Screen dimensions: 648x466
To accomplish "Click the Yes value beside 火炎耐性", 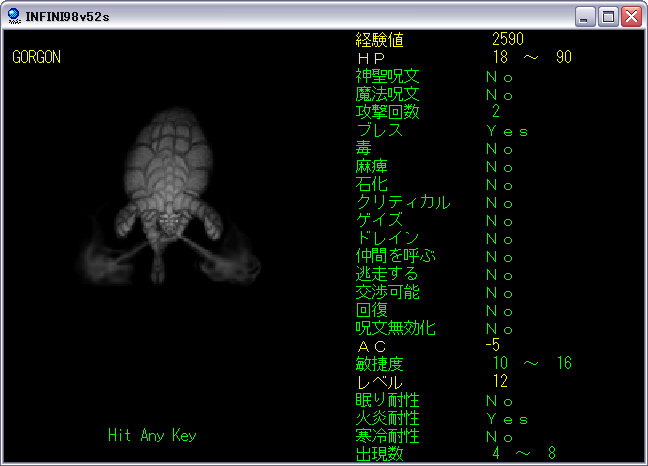I will click(x=507, y=419).
